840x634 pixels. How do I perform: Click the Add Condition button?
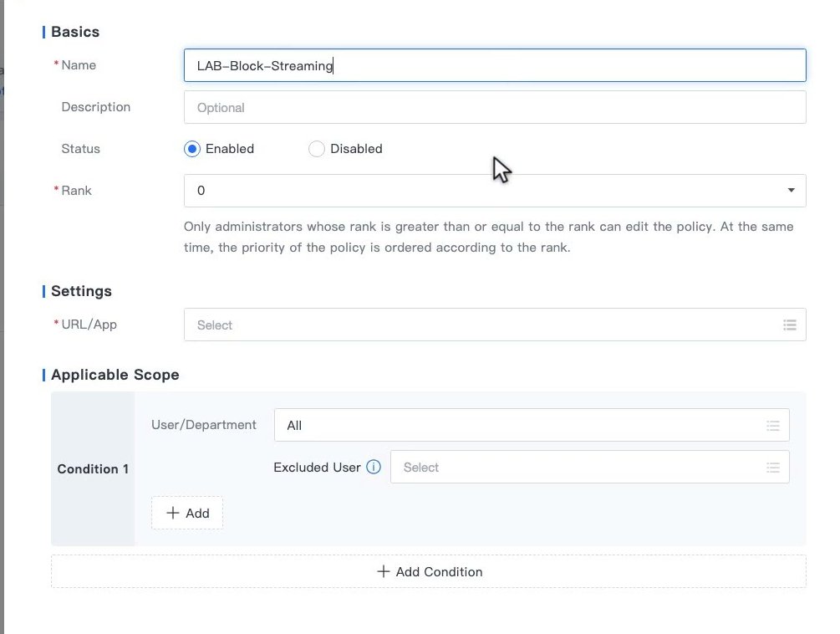point(429,571)
